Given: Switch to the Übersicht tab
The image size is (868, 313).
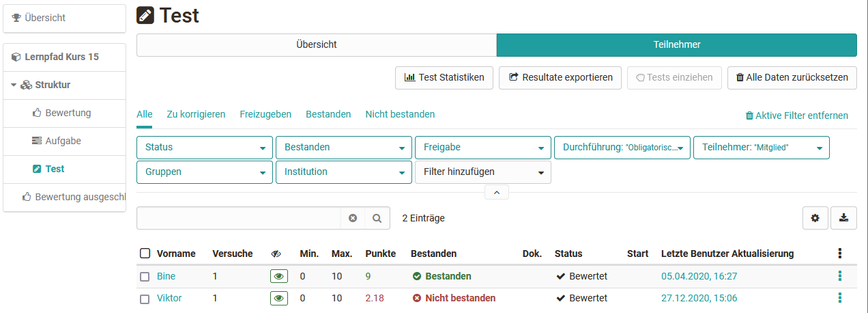Looking at the screenshot, I should coord(316,45).
